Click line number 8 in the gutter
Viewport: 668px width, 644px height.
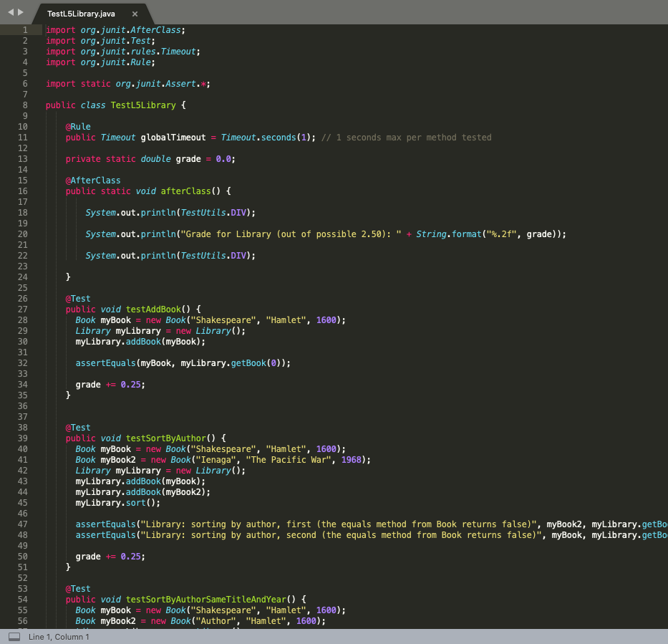coord(25,105)
